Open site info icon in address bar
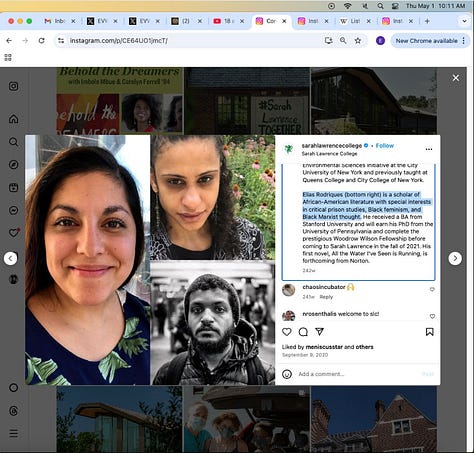Viewport: 474px width, 453px height. (x=61, y=40)
